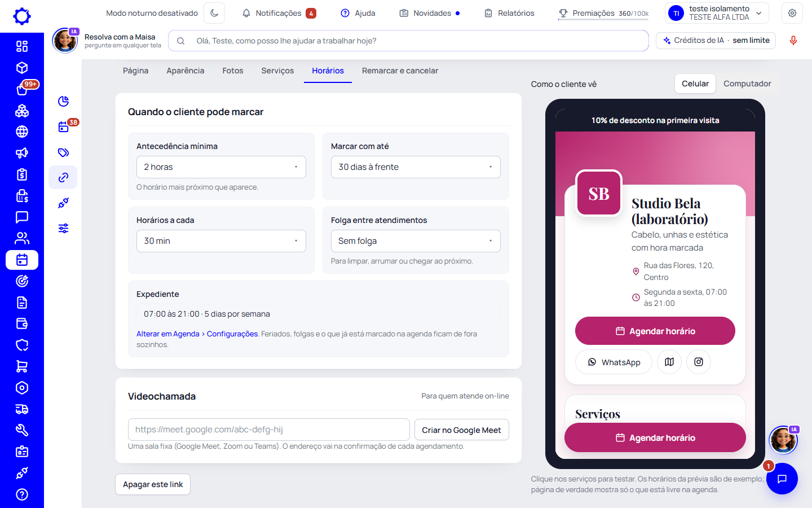This screenshot has height=508, width=812.
Task: Open the Folga entre atendimentos dropdown
Action: [416, 241]
